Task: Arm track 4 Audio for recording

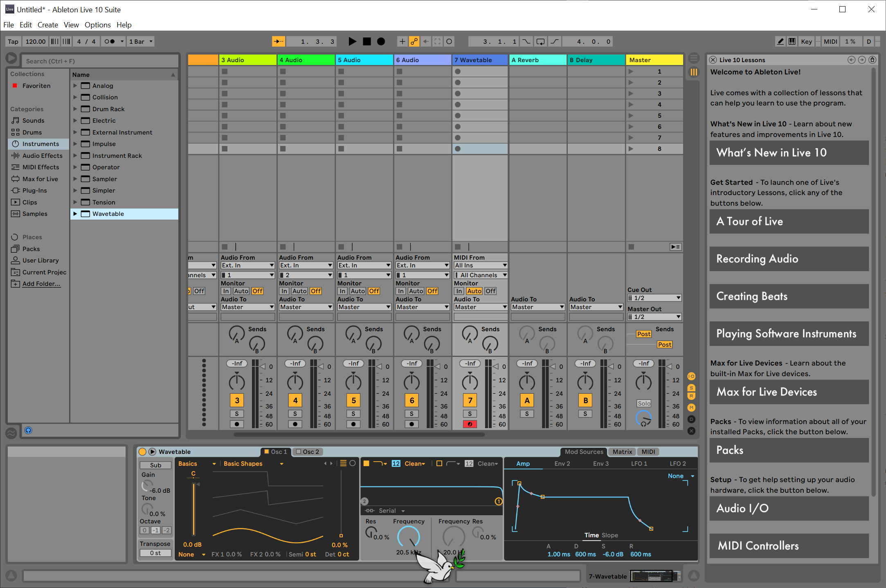Action: pos(295,424)
